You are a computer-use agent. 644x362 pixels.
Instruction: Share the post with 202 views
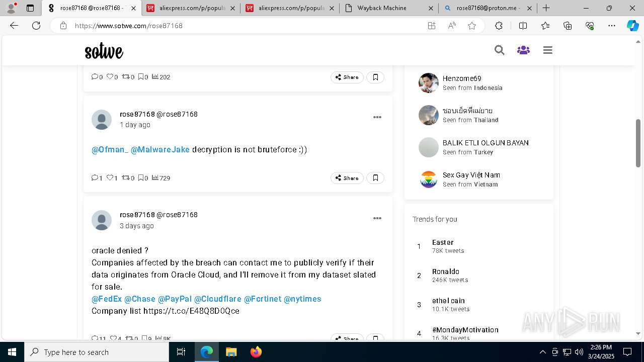pos(347,77)
